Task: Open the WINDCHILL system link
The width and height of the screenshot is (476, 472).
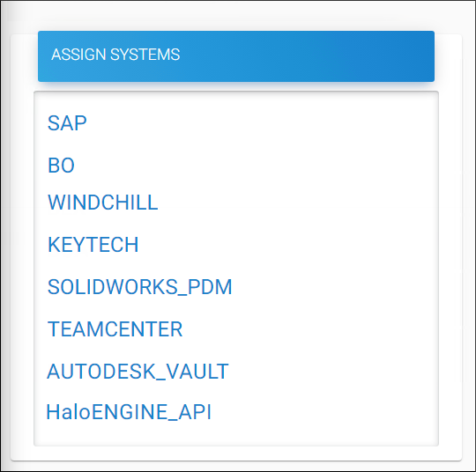Action: click(102, 203)
